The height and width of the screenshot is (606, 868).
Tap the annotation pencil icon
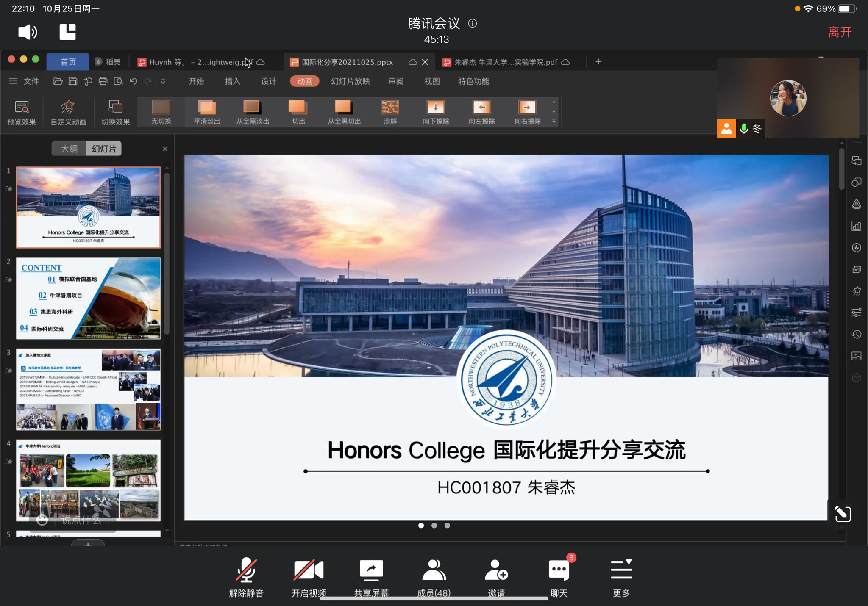(842, 514)
